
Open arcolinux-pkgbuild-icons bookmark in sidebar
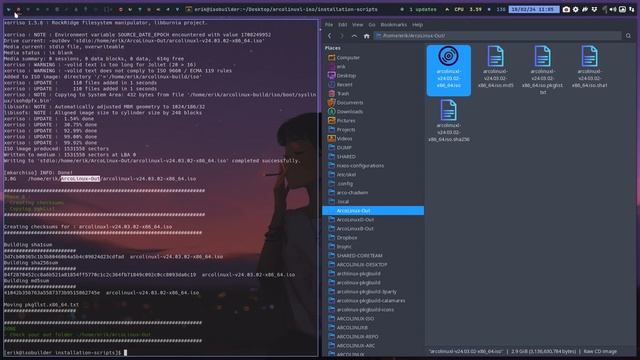pyautogui.click(x=361, y=309)
